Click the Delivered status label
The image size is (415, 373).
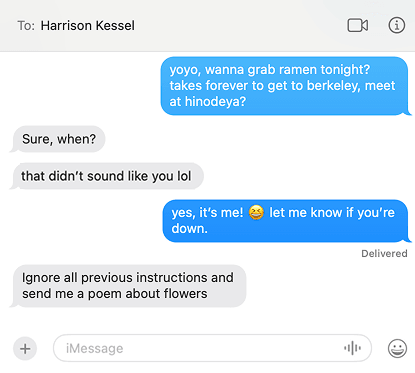[x=384, y=254]
